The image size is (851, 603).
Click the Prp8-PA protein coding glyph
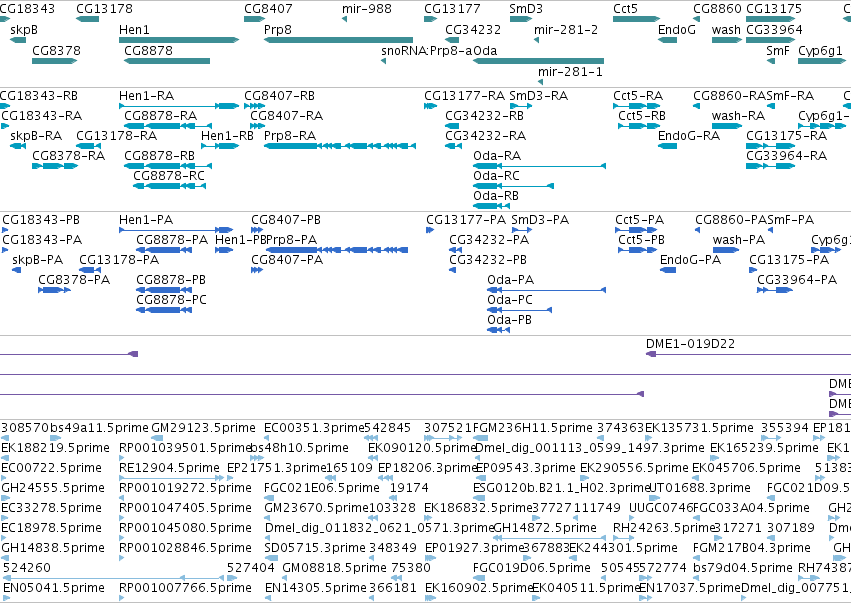tap(336, 250)
